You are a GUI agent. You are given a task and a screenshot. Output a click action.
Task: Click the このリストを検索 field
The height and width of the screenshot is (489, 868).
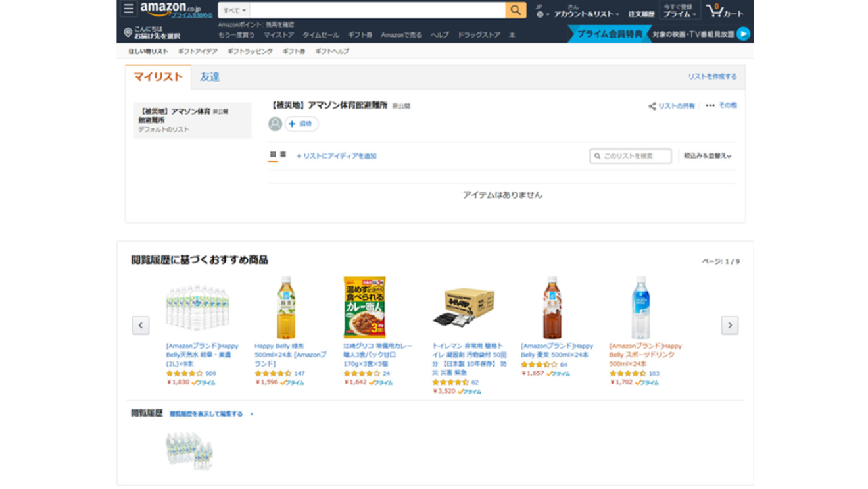(631, 156)
